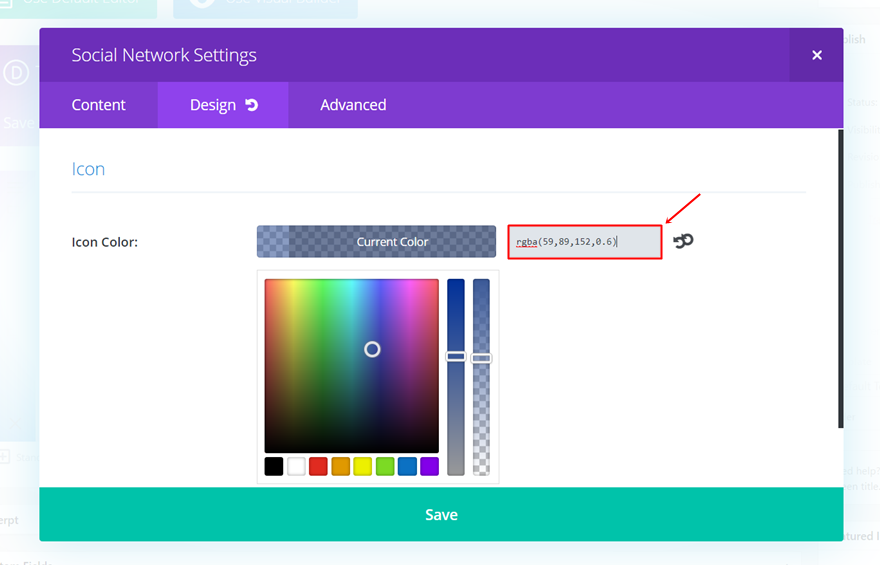Choose the purple color swatch
This screenshot has width=880, height=565.
click(x=429, y=466)
